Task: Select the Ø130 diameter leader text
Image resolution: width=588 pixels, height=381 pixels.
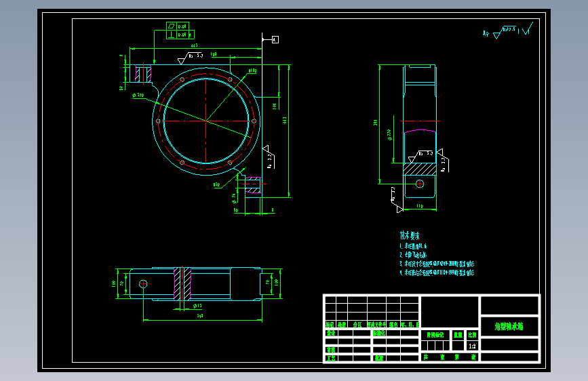Action: [252, 71]
